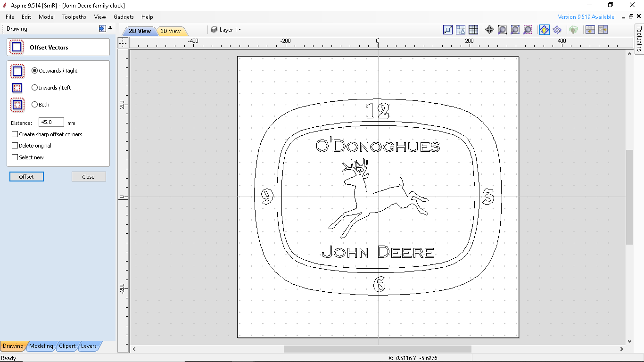Choose the Inwards / Left offset option
The image size is (644, 362).
coord(33,87)
